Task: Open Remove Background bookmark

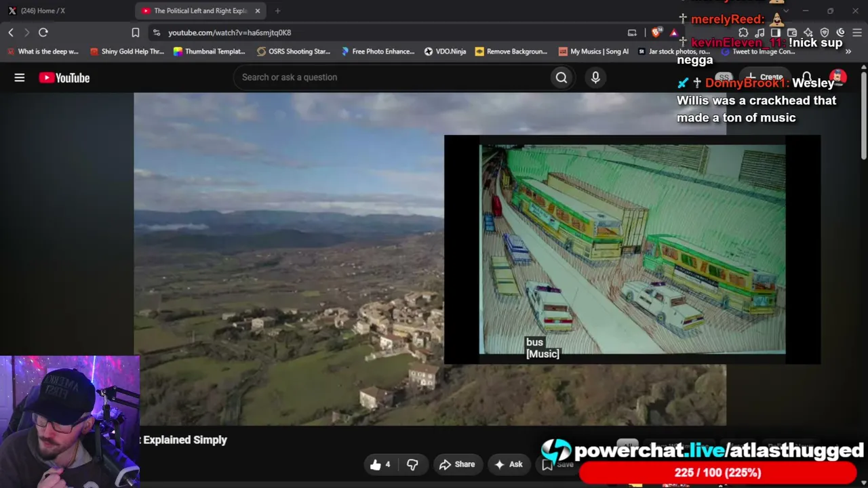Action: click(511, 52)
